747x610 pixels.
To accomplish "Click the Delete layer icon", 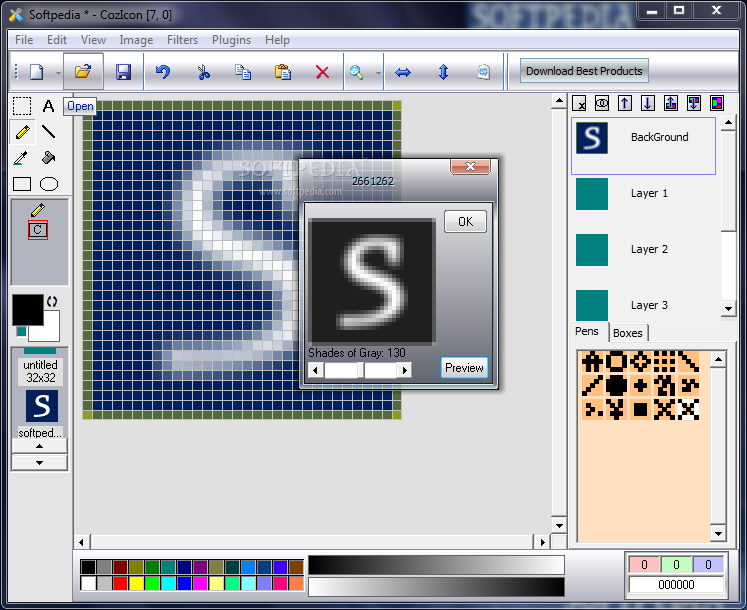I will pyautogui.click(x=579, y=103).
